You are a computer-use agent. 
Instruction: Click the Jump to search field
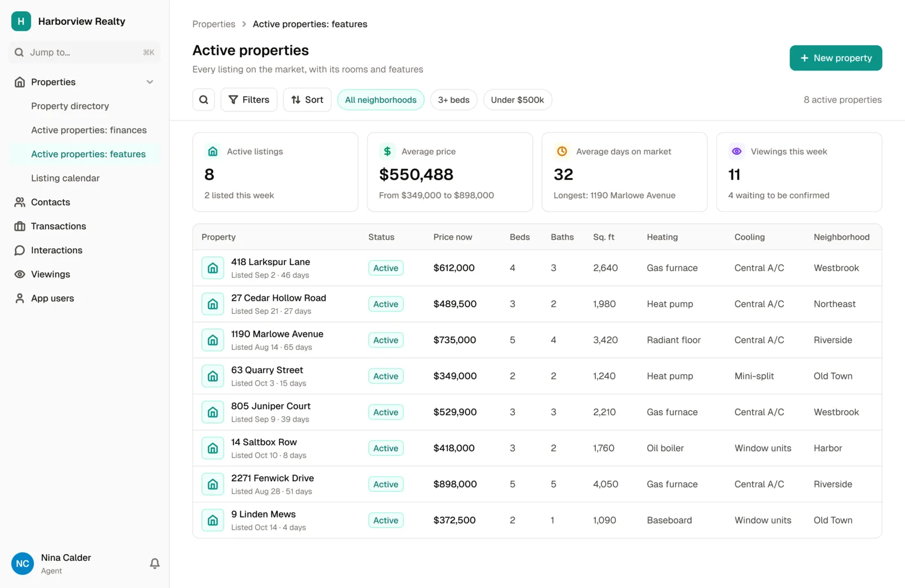coord(85,52)
